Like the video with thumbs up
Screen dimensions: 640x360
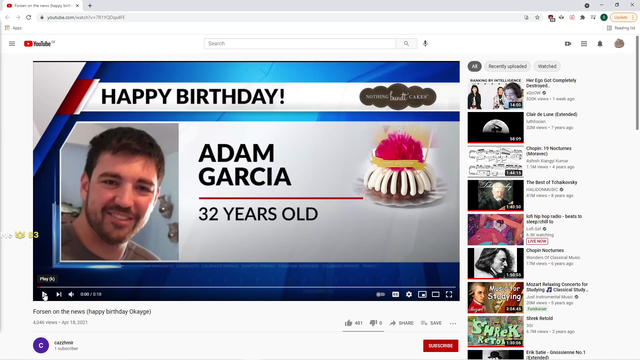click(353, 323)
